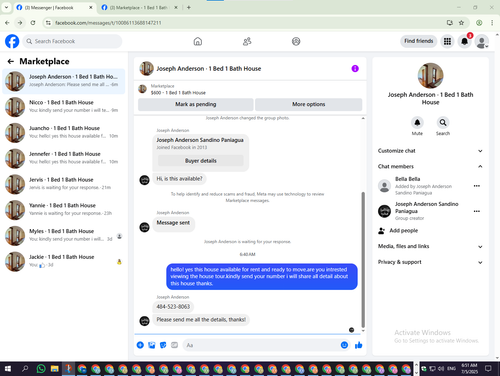Click the taskbar clock 6:51 AM

[469, 368]
